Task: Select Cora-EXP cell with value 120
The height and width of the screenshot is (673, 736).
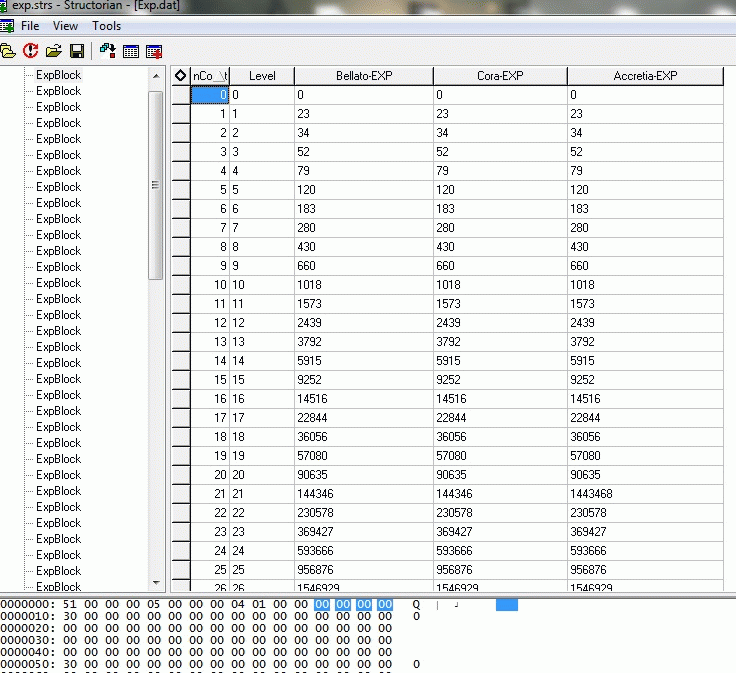Action: click(500, 190)
